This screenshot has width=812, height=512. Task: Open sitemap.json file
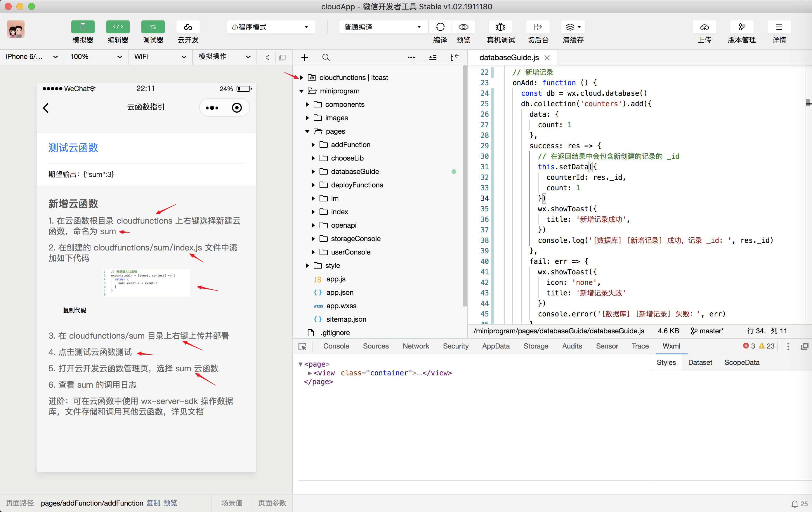[346, 319]
